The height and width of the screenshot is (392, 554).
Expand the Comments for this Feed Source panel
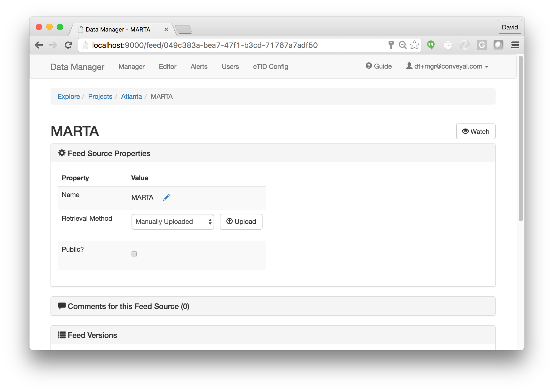coord(273,306)
